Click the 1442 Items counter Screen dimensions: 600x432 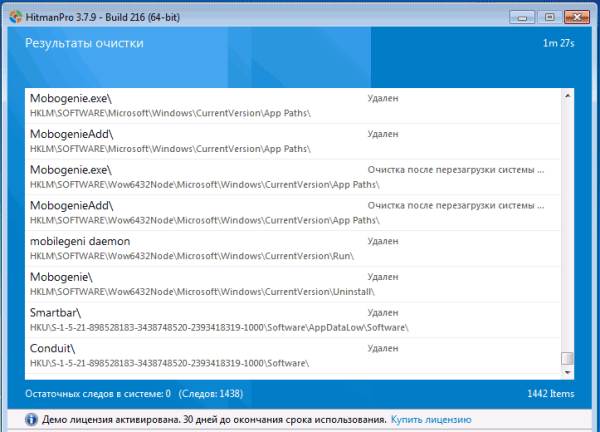click(x=550, y=394)
